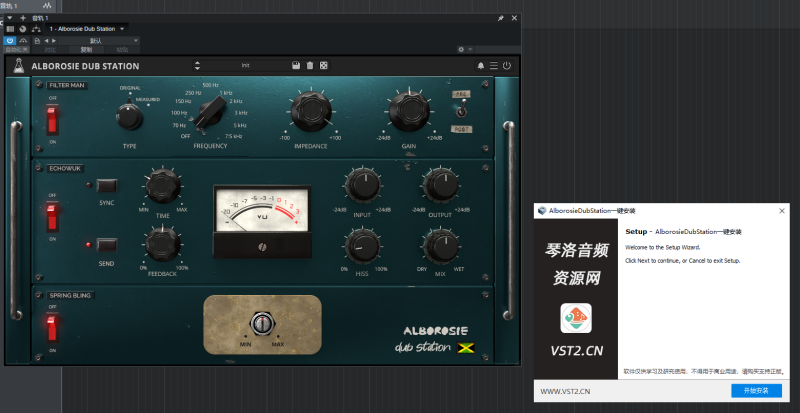Viewport: 800px width, 413px height.
Task: Pin the plugin window
Action: click(x=500, y=17)
